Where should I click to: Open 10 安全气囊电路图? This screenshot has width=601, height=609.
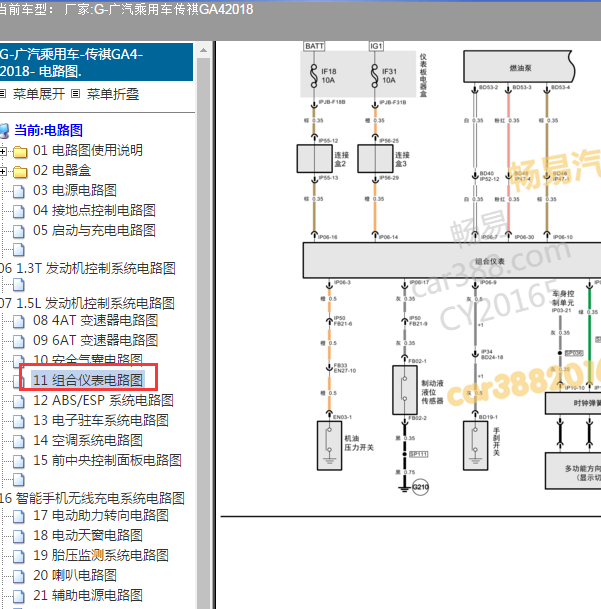88,360
